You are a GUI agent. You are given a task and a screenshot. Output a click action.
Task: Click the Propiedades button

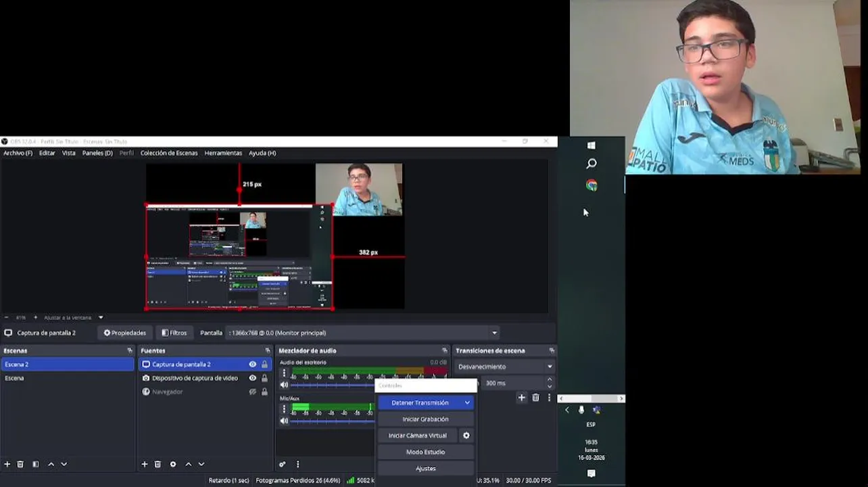(x=124, y=333)
